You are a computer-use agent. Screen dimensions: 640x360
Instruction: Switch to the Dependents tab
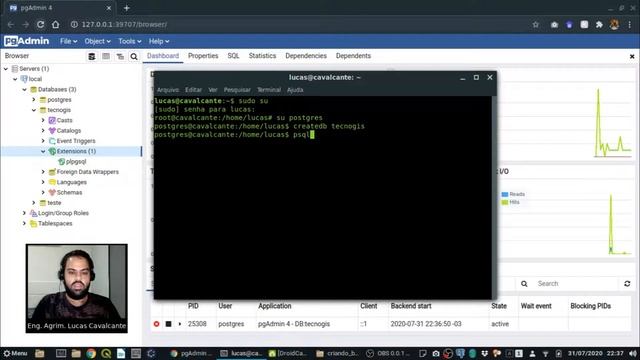(x=353, y=56)
